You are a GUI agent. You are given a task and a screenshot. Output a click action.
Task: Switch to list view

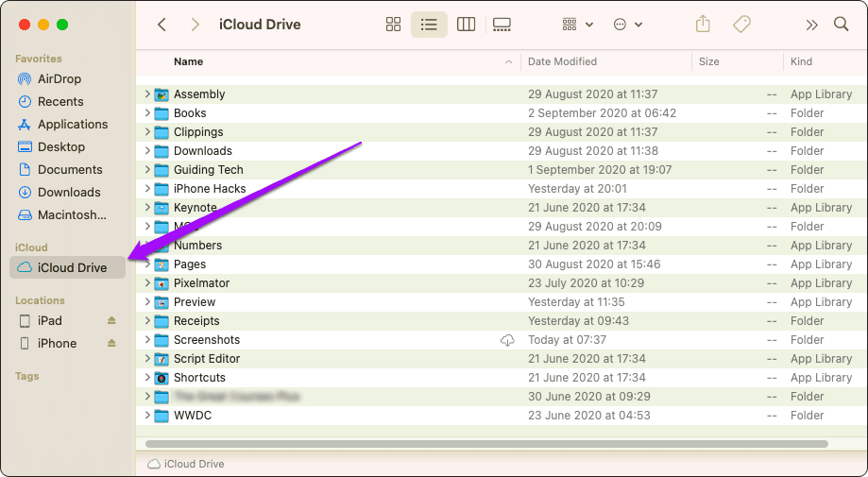[x=429, y=25]
